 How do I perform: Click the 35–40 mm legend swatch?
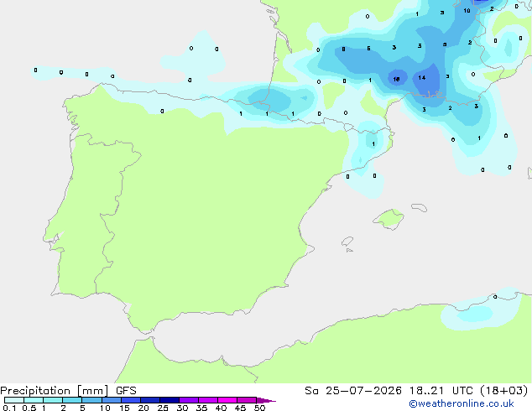pos(208,400)
